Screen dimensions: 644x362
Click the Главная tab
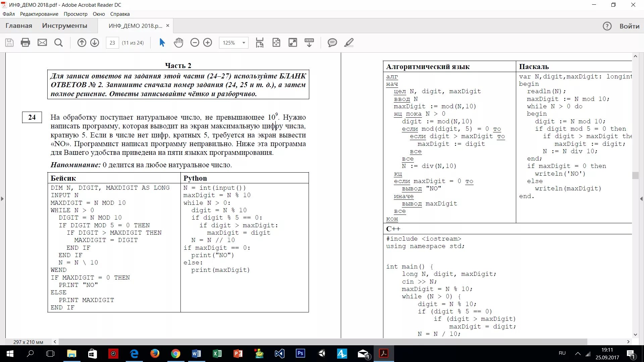click(18, 25)
